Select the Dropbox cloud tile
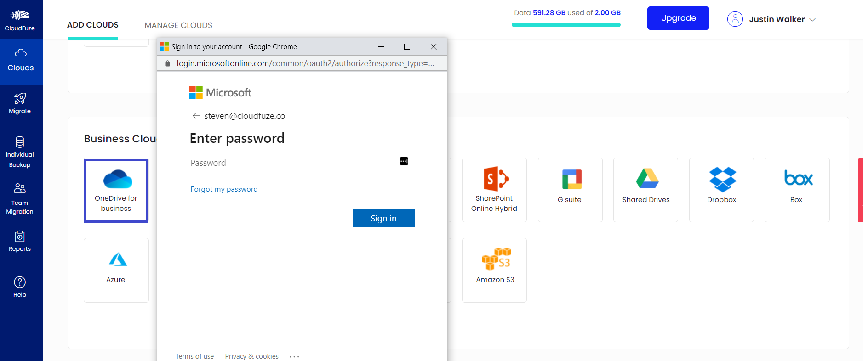Viewport: 868px width, 361px height. (721, 190)
